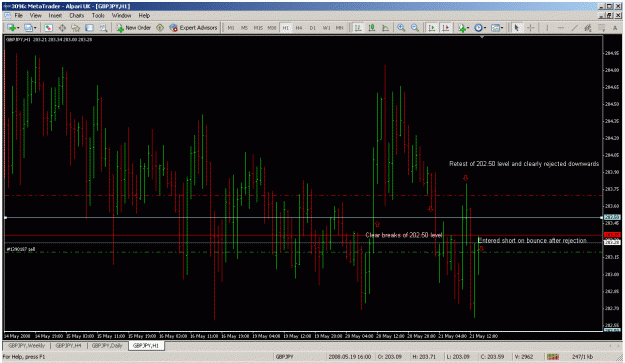Toggle chart Auto Scroll
Image resolution: width=625 pixels, height=363 pixels.
click(431, 27)
